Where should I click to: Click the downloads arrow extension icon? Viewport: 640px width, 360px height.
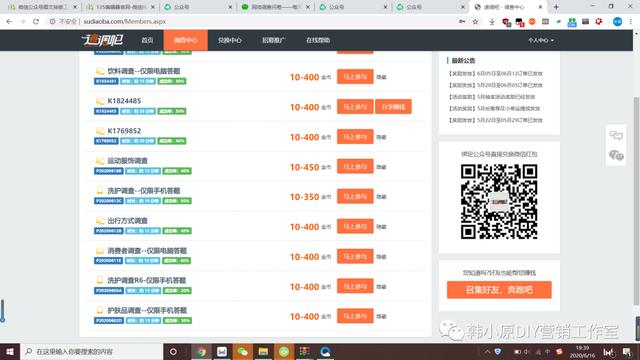pos(492,22)
